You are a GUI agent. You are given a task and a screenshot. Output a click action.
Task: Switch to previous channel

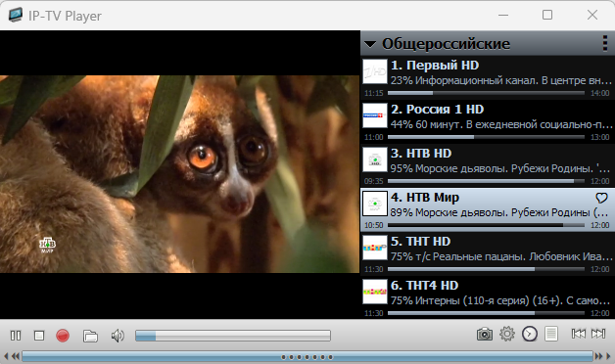pyautogui.click(x=578, y=334)
